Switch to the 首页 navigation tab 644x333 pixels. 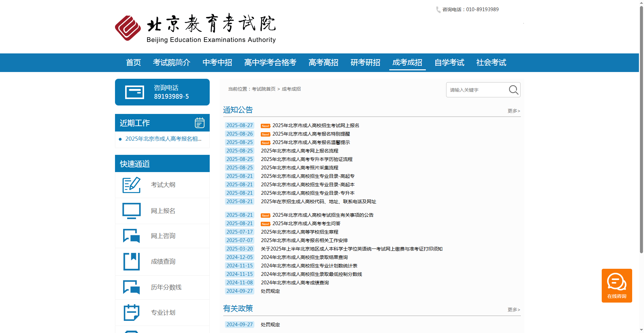tap(133, 63)
